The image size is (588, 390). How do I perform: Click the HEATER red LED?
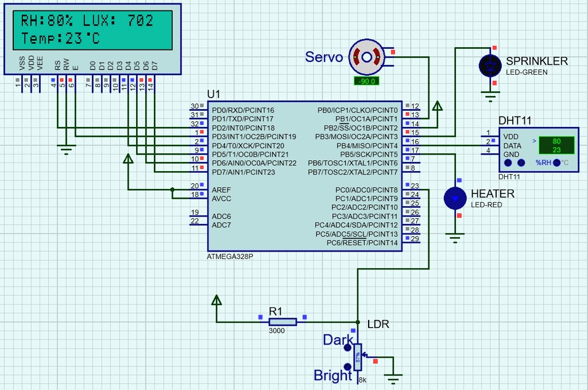pyautogui.click(x=454, y=198)
